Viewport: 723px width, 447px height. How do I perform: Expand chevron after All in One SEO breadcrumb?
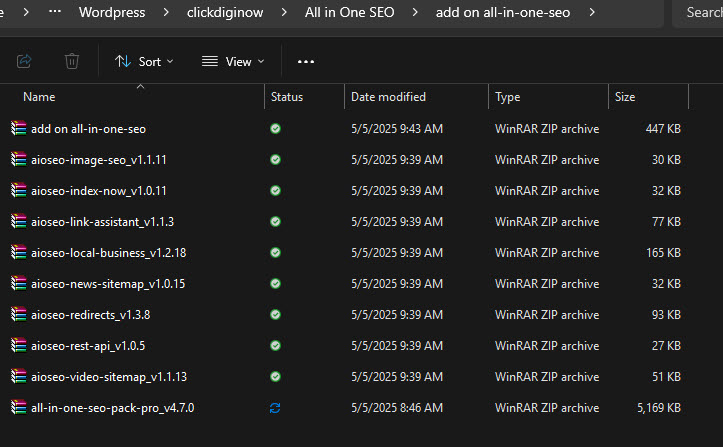[x=415, y=12]
